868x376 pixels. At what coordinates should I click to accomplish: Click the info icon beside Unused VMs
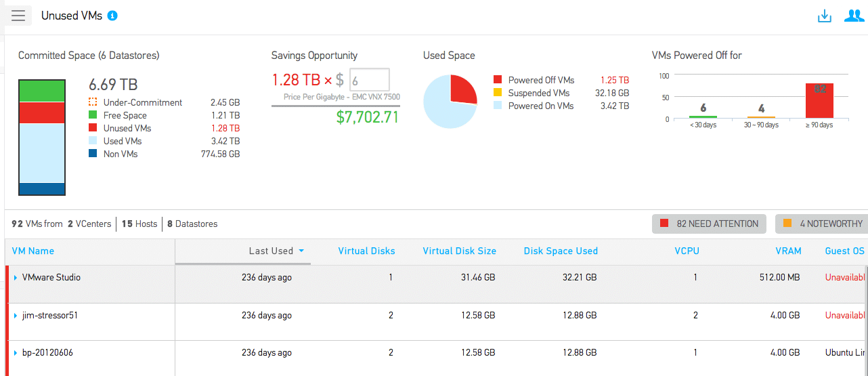[112, 16]
